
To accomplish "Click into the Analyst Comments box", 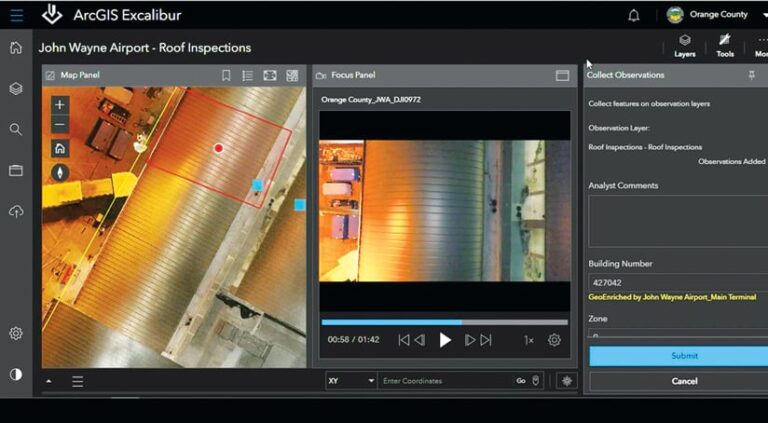I will 678,221.
